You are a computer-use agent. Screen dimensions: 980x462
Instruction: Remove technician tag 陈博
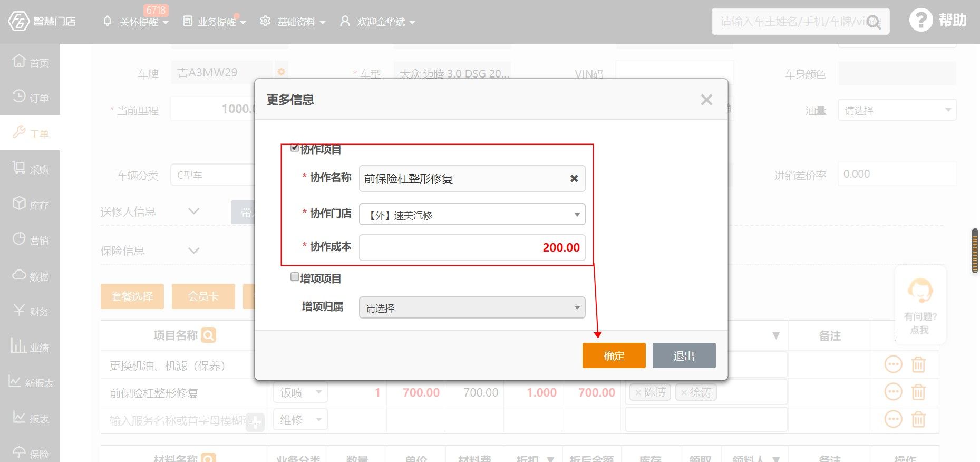(x=638, y=392)
